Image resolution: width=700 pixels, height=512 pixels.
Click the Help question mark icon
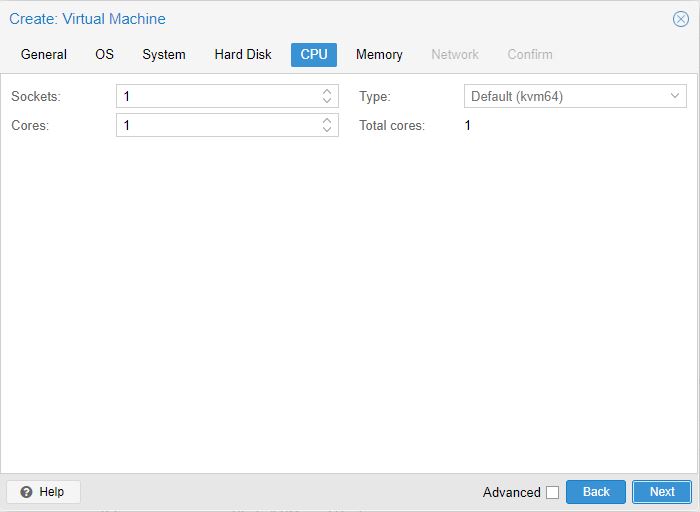26,492
